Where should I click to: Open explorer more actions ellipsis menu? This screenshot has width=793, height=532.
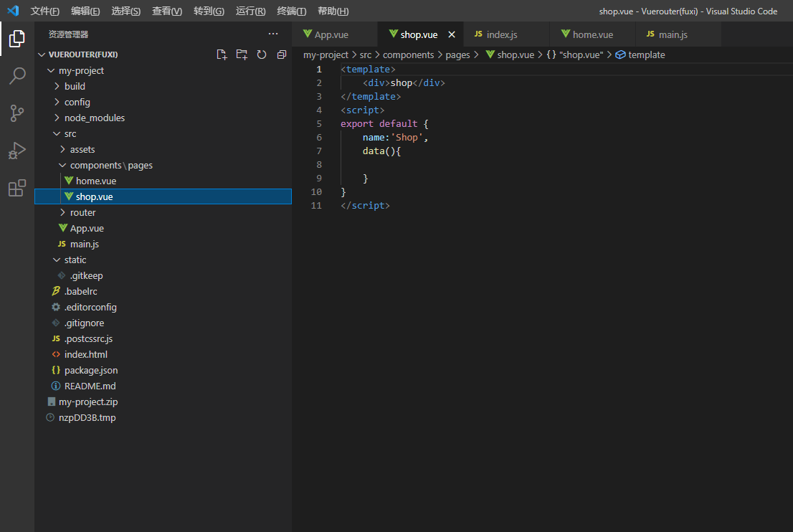(273, 34)
